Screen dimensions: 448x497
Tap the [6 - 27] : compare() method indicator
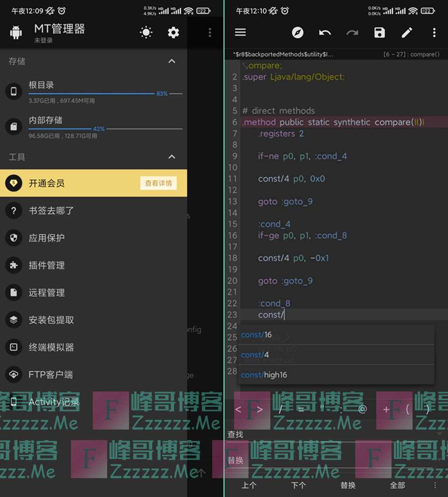point(411,54)
